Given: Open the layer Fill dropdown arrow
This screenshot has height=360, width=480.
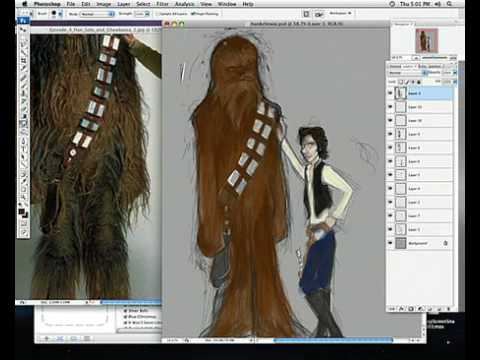Looking at the screenshot, I should (455, 82).
